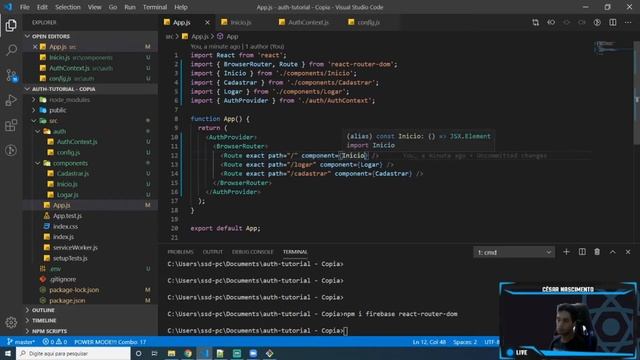Toggle file blame annotations icon
Viewport: 640px width, 360px height.
597,22
